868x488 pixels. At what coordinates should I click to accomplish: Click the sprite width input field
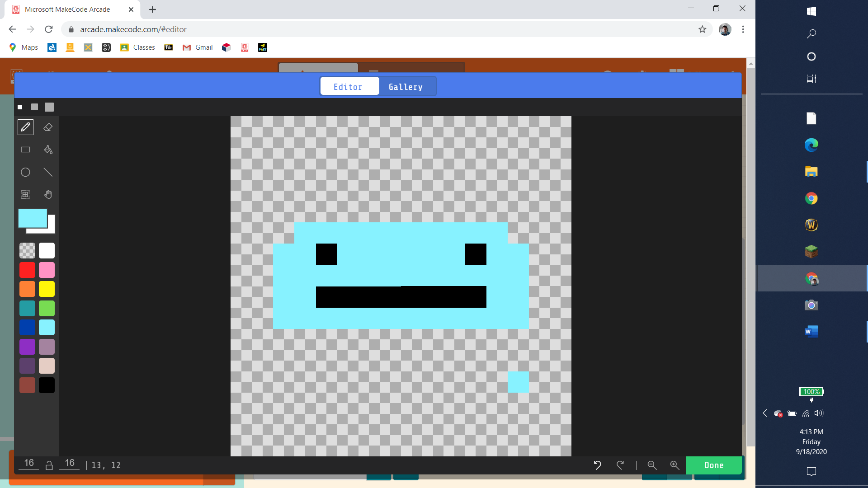[x=29, y=463]
